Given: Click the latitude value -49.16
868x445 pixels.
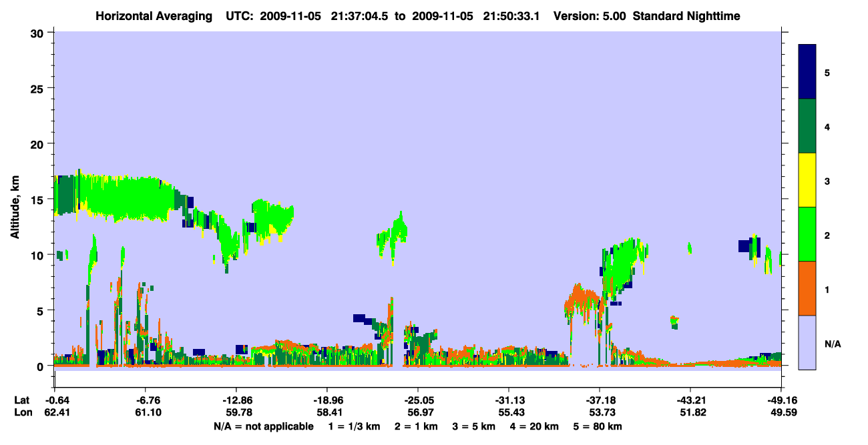Looking at the screenshot, I should point(781,400).
